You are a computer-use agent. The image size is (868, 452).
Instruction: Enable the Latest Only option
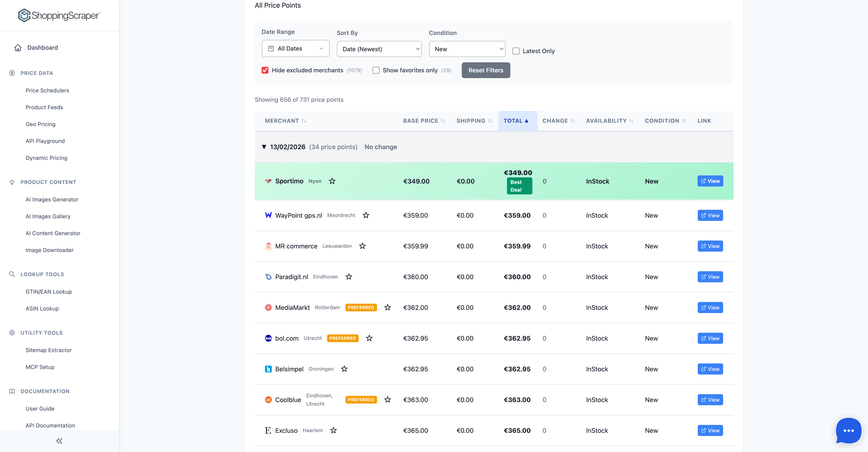coord(516,51)
